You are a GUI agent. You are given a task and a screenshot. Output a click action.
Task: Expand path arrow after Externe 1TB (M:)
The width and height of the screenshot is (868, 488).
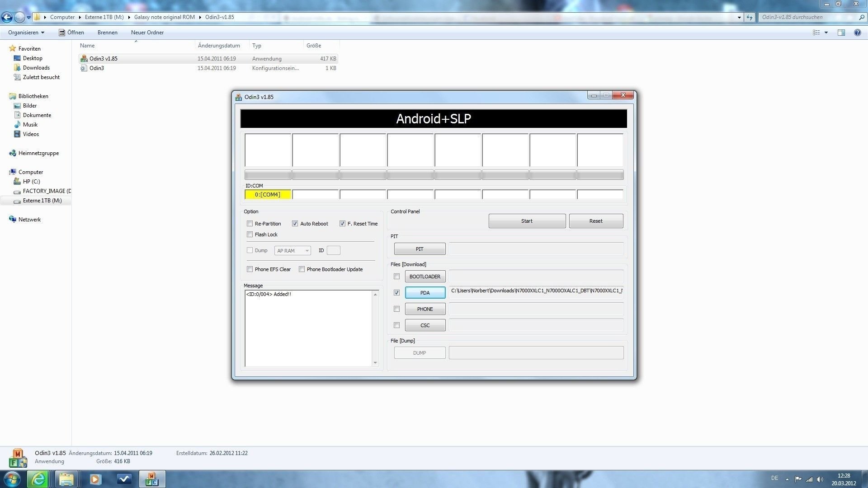(x=129, y=17)
